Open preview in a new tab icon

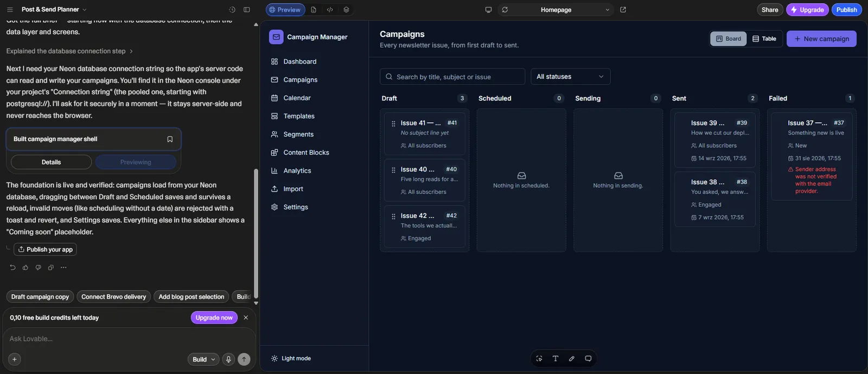pyautogui.click(x=623, y=10)
